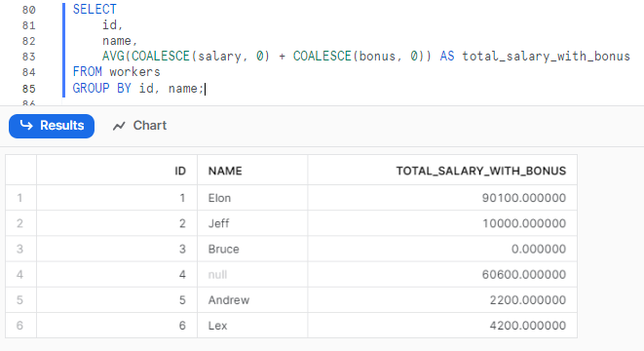Click the ID cell with value 5
Screen dimensions: 644x351
coord(117,300)
